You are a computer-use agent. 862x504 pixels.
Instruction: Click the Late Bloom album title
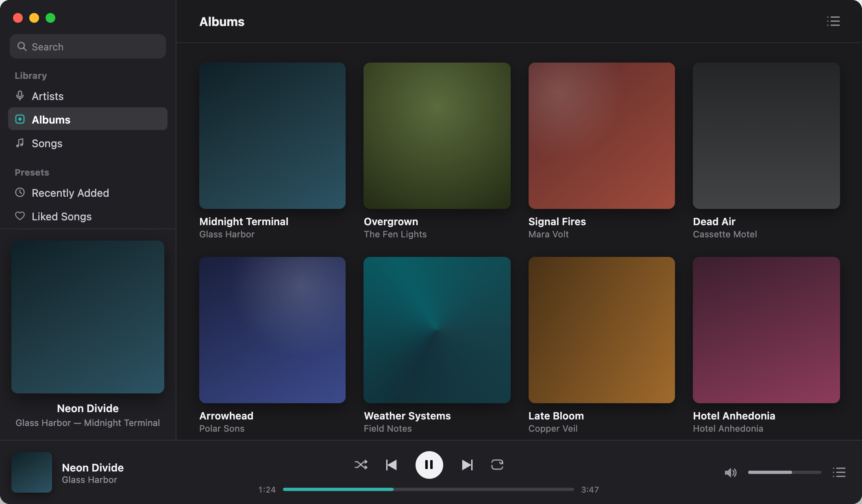556,416
